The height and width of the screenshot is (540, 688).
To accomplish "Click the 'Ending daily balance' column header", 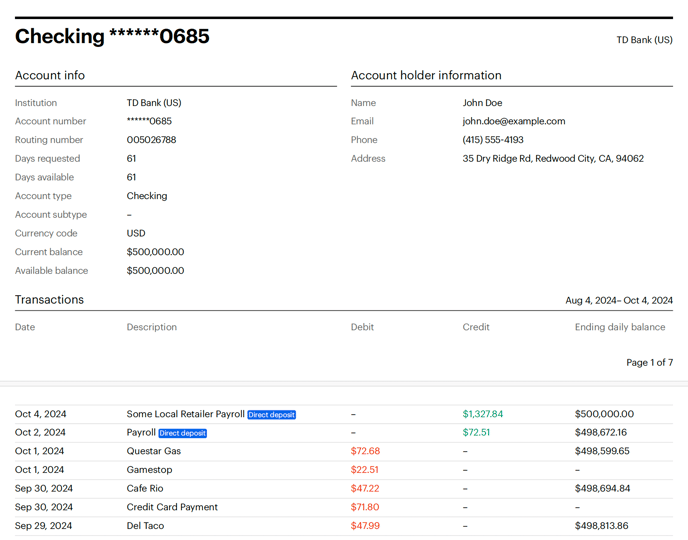I will pyautogui.click(x=620, y=327).
